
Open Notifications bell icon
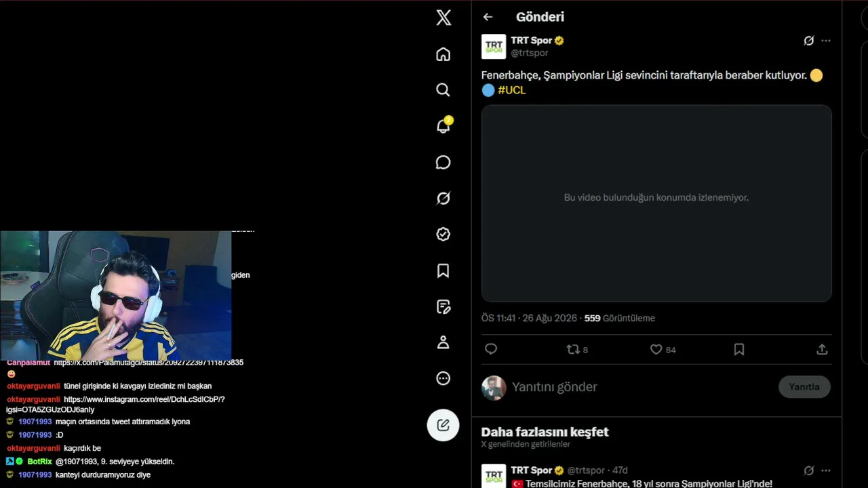(x=443, y=126)
